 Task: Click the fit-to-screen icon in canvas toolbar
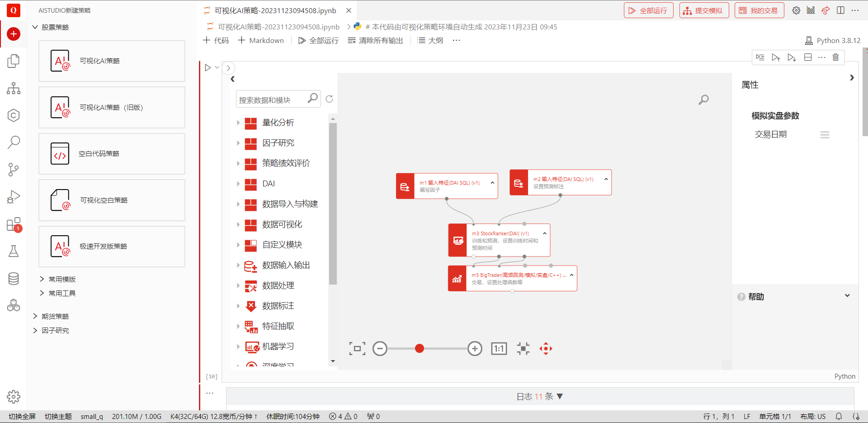coord(357,348)
